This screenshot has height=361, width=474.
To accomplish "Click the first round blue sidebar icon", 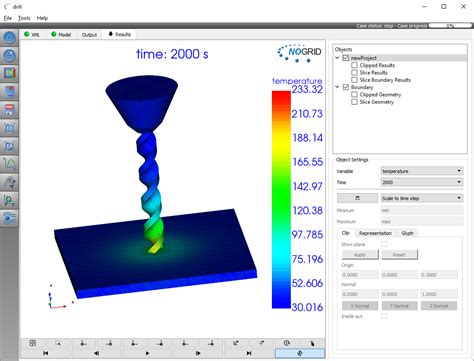I will [x=9, y=37].
